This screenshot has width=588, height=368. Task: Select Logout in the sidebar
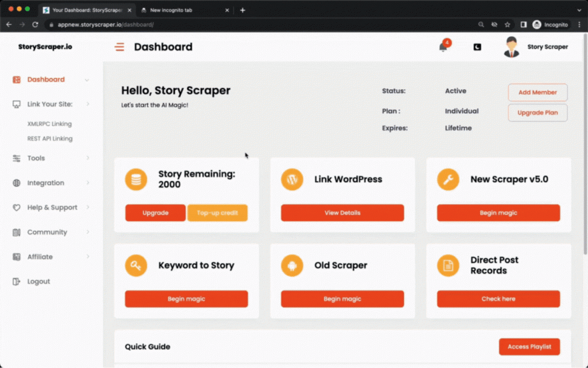(38, 282)
